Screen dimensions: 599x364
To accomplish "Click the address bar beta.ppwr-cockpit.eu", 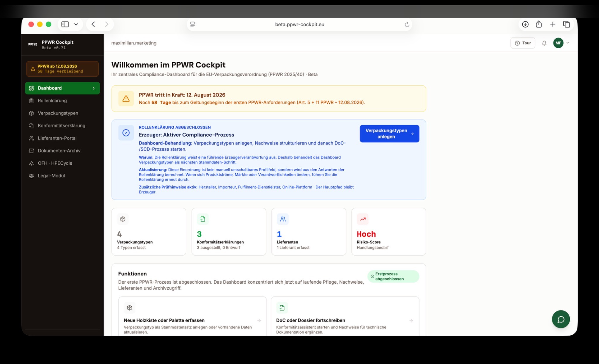I will coord(299,25).
